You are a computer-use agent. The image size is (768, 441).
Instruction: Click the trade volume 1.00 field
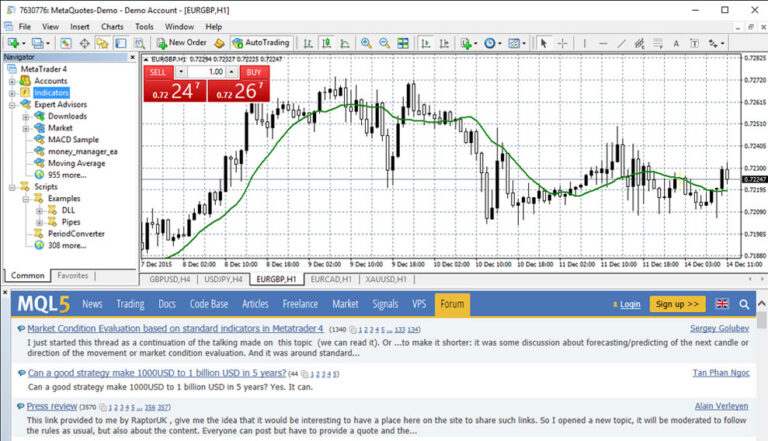coord(207,72)
